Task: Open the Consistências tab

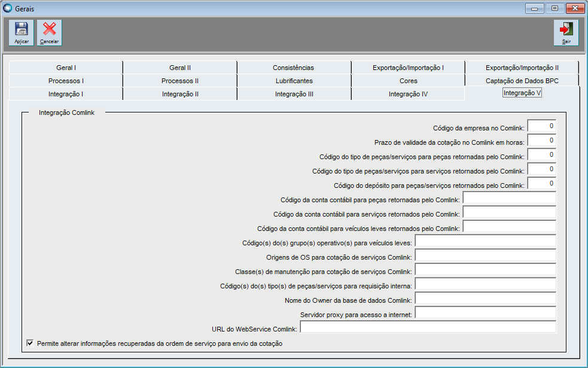Action: [293, 68]
